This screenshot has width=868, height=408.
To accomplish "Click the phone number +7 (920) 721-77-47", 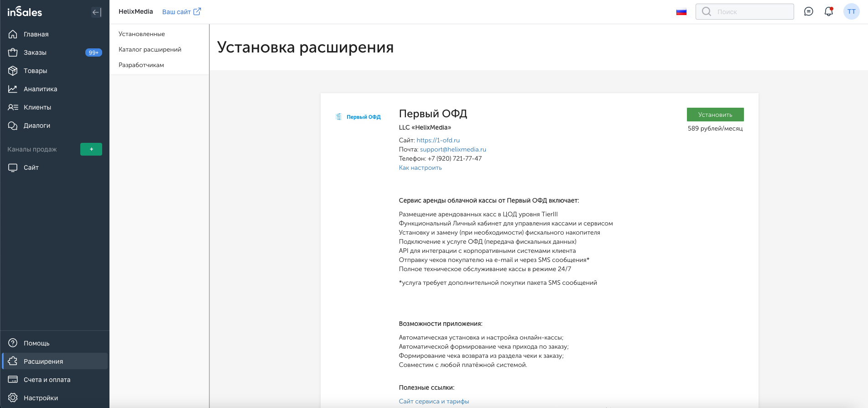I will [455, 158].
